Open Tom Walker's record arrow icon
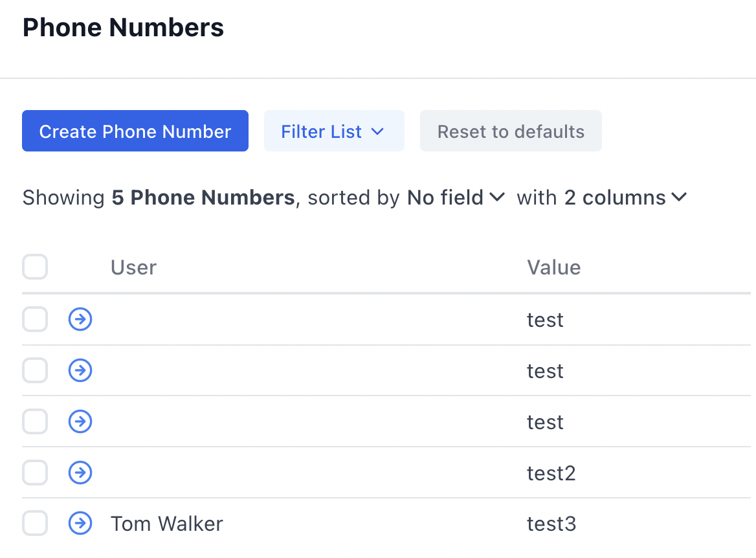 coord(80,523)
